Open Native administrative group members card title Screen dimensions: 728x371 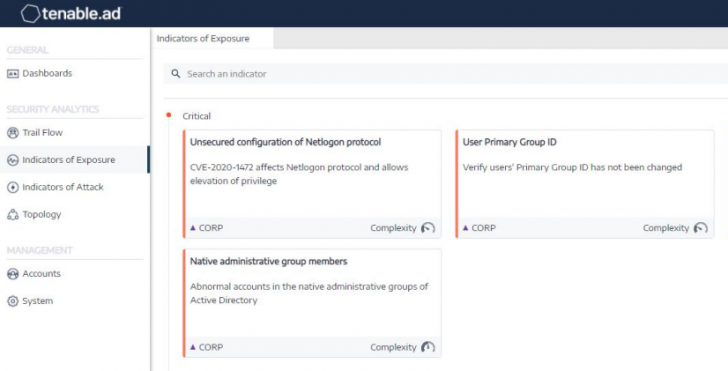(269, 261)
